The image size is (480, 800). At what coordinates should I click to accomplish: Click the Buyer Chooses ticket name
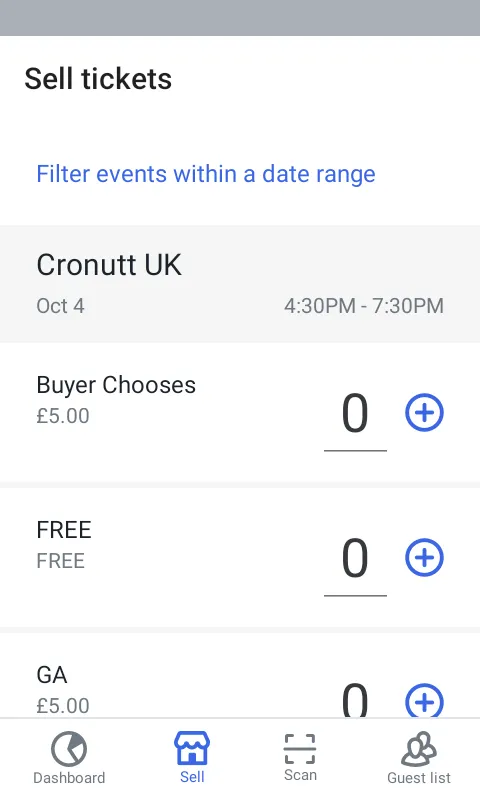point(116,385)
